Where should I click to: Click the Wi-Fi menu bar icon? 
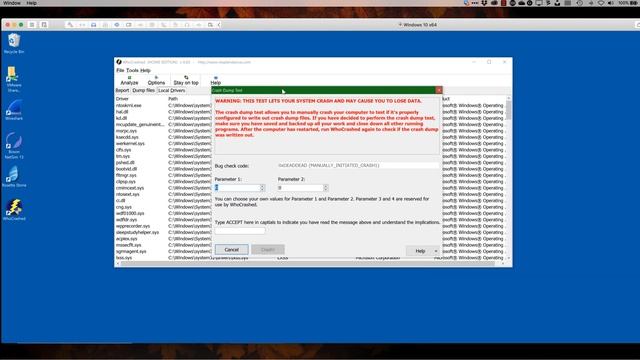601,3
